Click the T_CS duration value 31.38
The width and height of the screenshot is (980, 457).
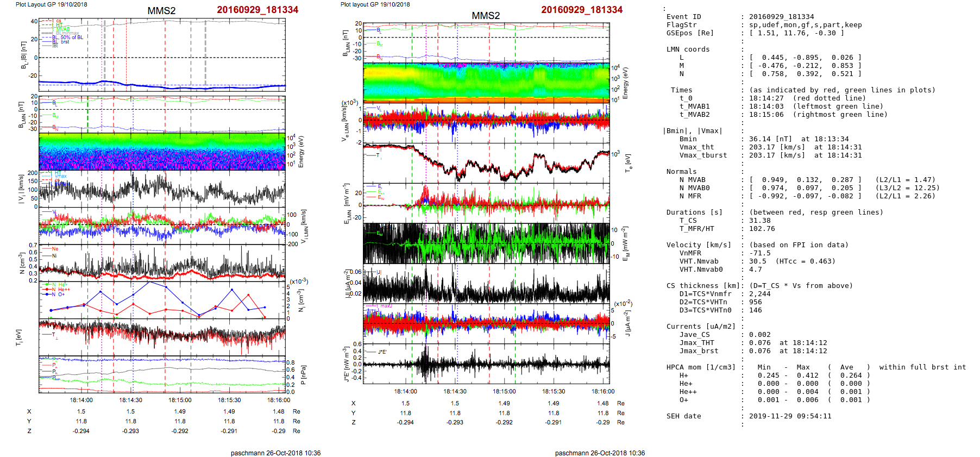759,221
